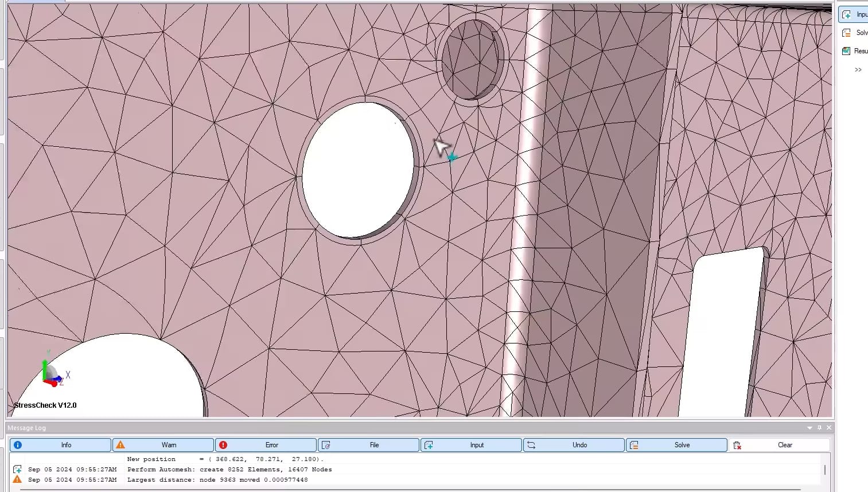Click the Undo arrow icon in Message Log

pyautogui.click(x=531, y=444)
